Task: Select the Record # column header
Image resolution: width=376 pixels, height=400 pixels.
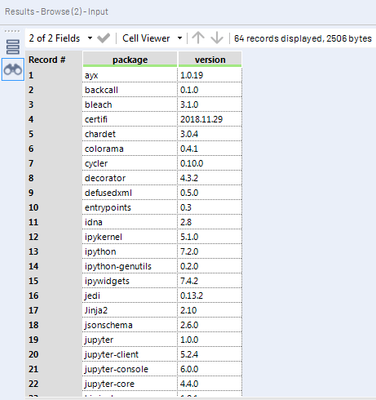Action: click(x=53, y=60)
